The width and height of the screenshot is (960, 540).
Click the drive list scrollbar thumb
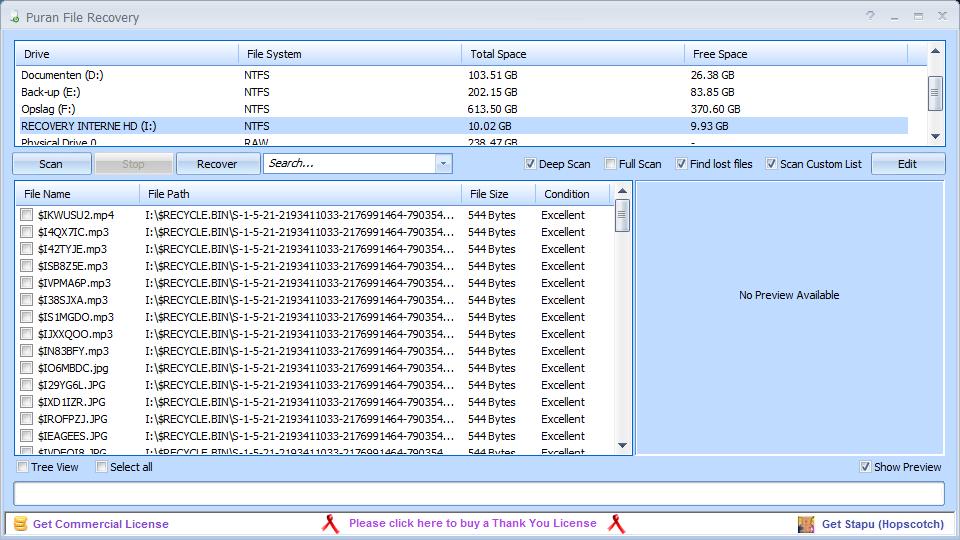[935, 93]
